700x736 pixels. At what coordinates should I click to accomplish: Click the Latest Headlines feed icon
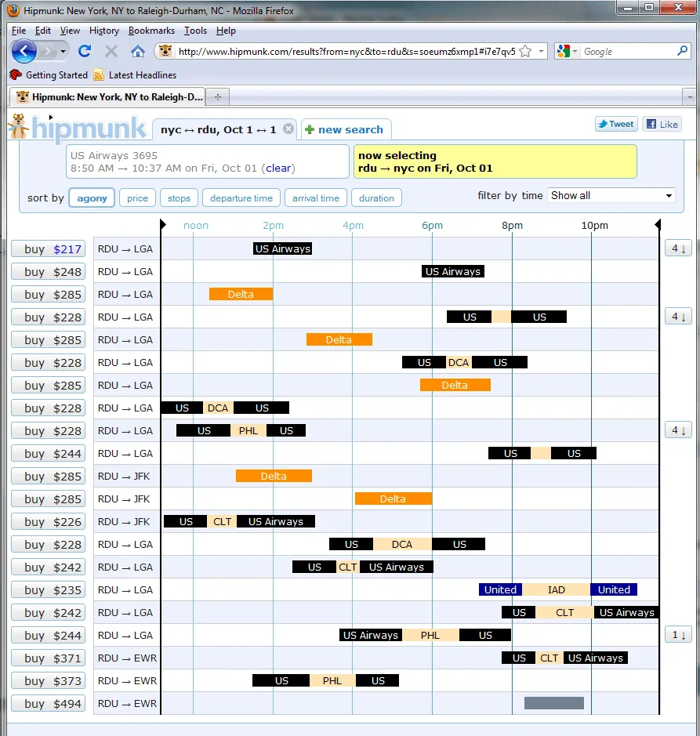[98, 75]
